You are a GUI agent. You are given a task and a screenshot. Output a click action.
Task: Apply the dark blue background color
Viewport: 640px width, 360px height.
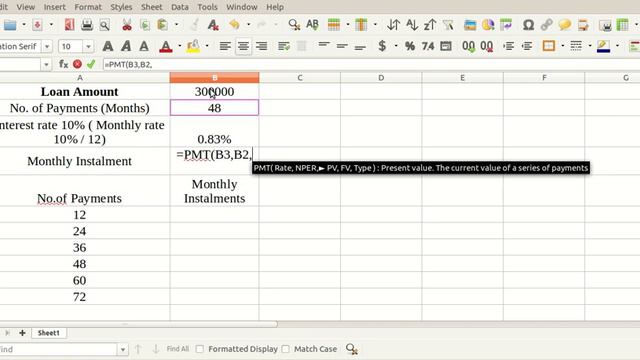(x=603, y=46)
